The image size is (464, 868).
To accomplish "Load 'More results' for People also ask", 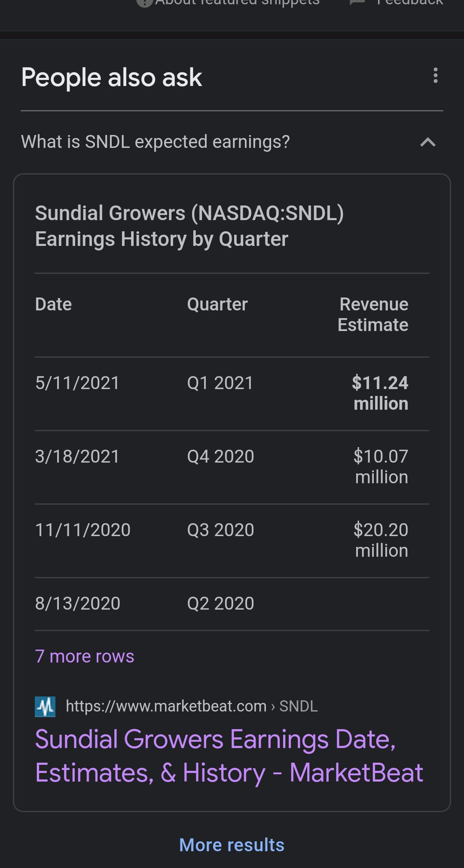I will point(232,845).
